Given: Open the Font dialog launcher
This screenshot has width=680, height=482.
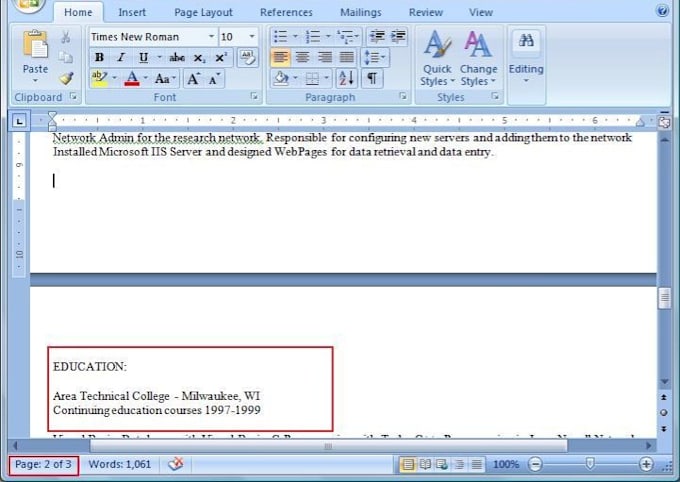Looking at the screenshot, I should pos(254,96).
